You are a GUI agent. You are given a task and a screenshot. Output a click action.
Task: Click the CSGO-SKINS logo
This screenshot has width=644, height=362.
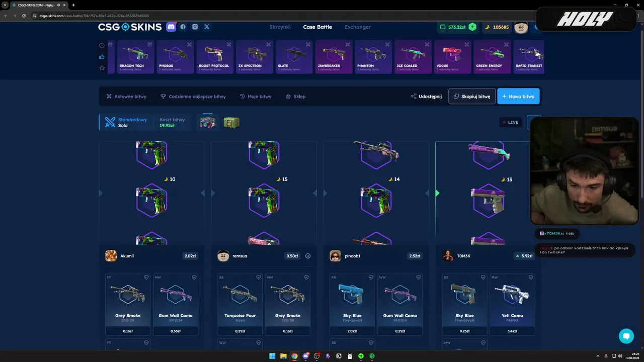130,27
